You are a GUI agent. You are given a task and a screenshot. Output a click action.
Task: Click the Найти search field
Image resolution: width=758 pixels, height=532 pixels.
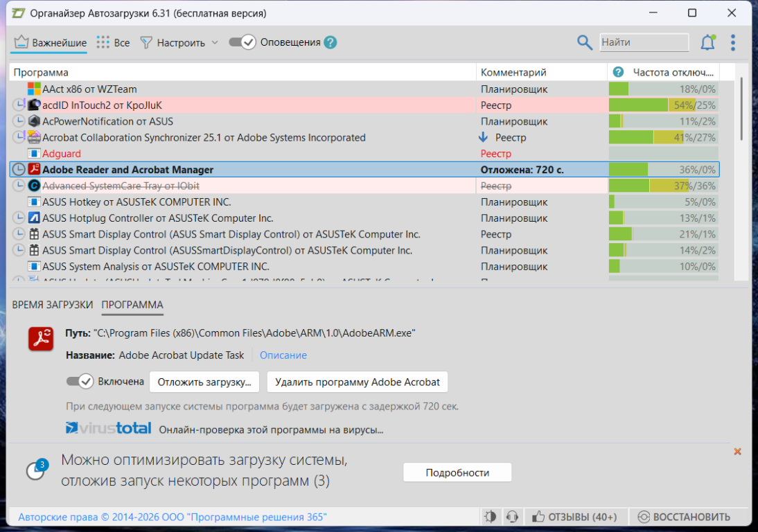(x=644, y=42)
